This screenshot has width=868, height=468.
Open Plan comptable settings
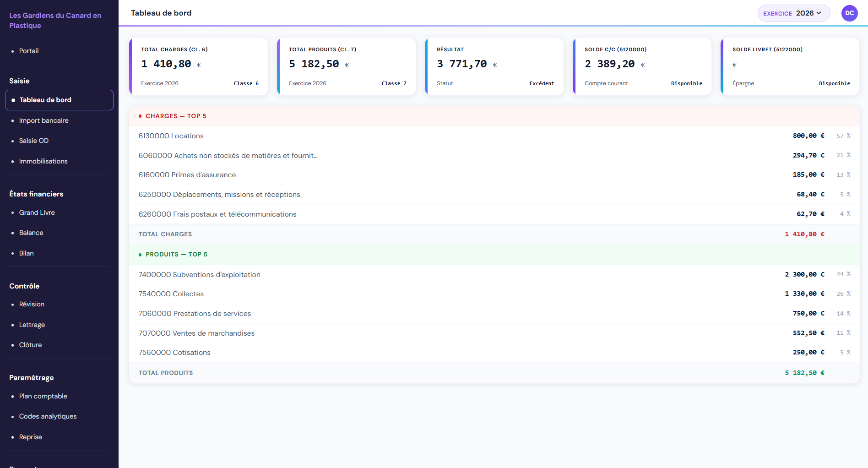[x=43, y=396]
